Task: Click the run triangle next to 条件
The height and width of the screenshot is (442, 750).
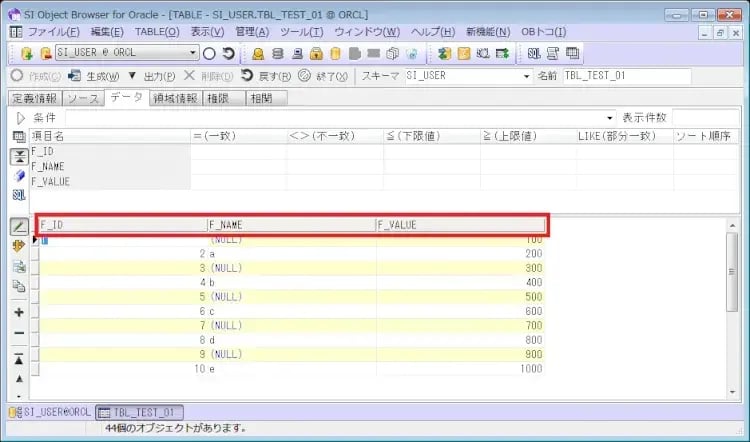Action: tap(19, 117)
